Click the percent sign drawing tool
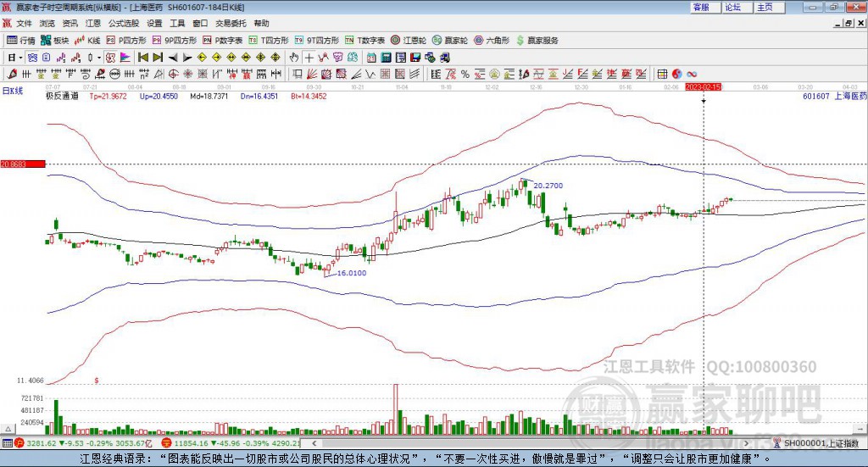 [x=465, y=74]
